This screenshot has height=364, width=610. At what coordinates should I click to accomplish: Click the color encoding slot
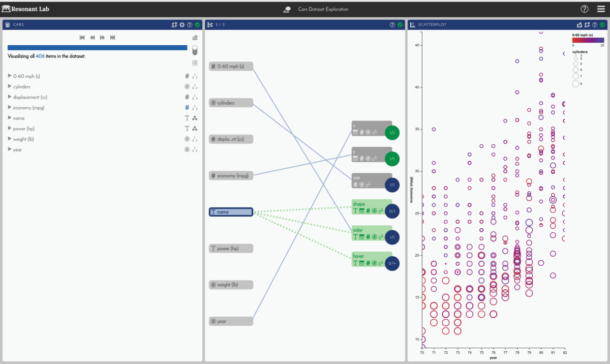[x=372, y=234]
